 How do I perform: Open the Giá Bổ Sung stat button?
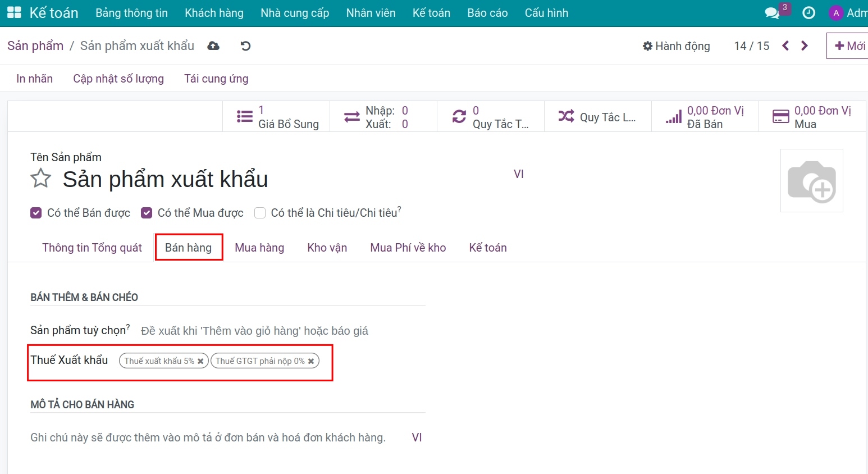click(276, 117)
